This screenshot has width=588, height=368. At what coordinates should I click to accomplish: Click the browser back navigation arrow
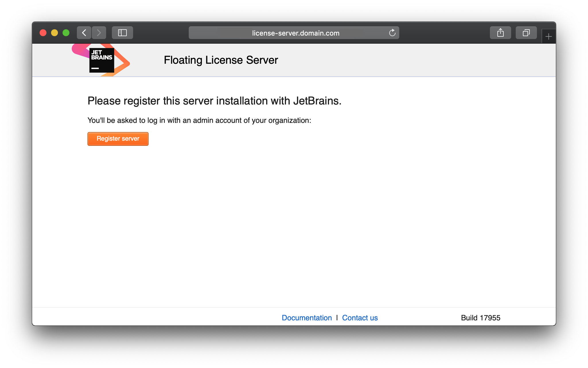coord(84,33)
